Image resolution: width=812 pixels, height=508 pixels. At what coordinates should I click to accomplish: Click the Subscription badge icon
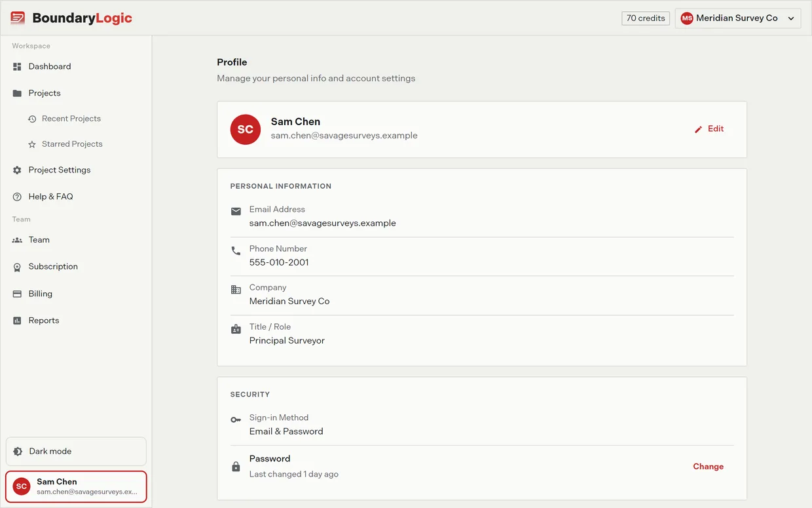tap(17, 267)
